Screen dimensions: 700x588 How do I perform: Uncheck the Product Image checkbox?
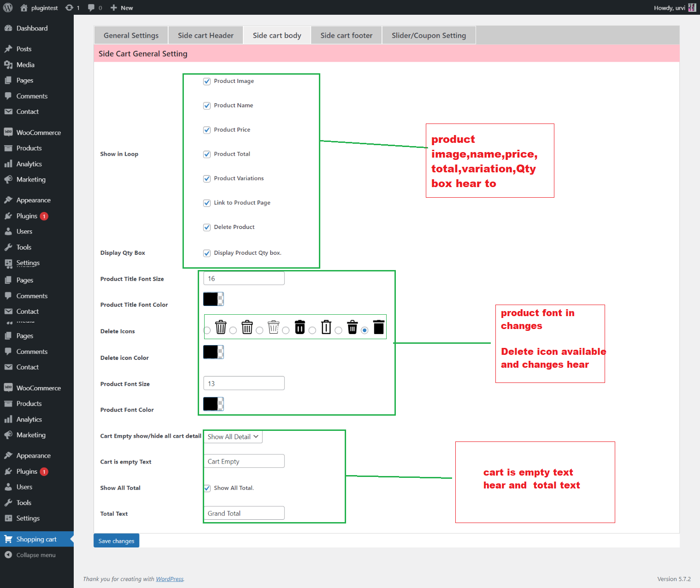(x=207, y=82)
